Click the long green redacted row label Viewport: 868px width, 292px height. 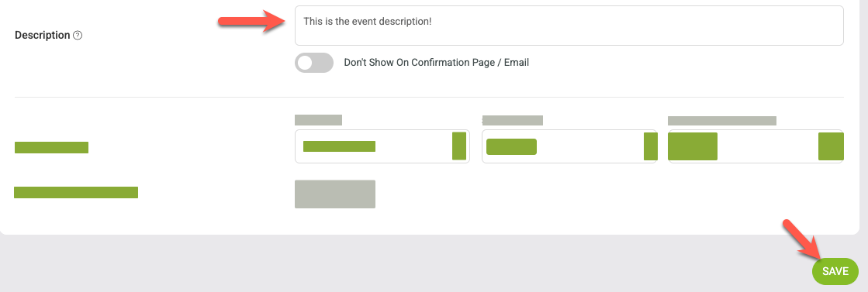point(76,192)
